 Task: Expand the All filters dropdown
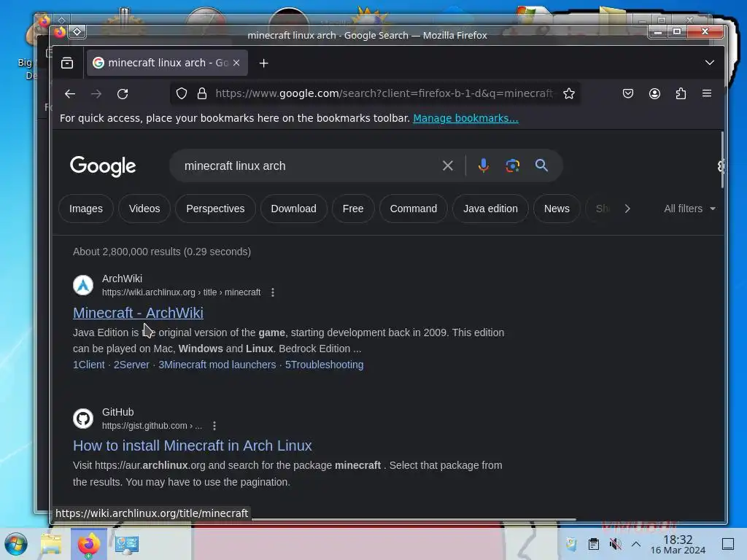pos(690,209)
